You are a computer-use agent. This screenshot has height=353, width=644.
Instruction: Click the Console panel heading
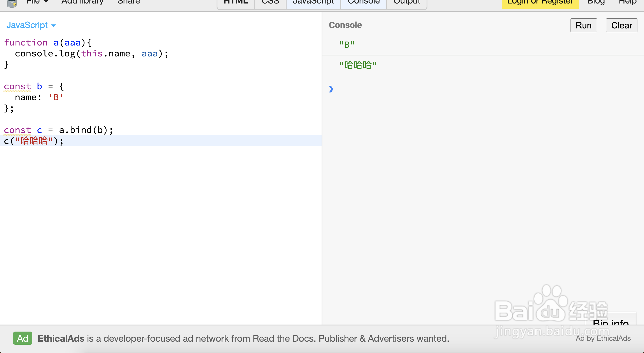coord(345,25)
